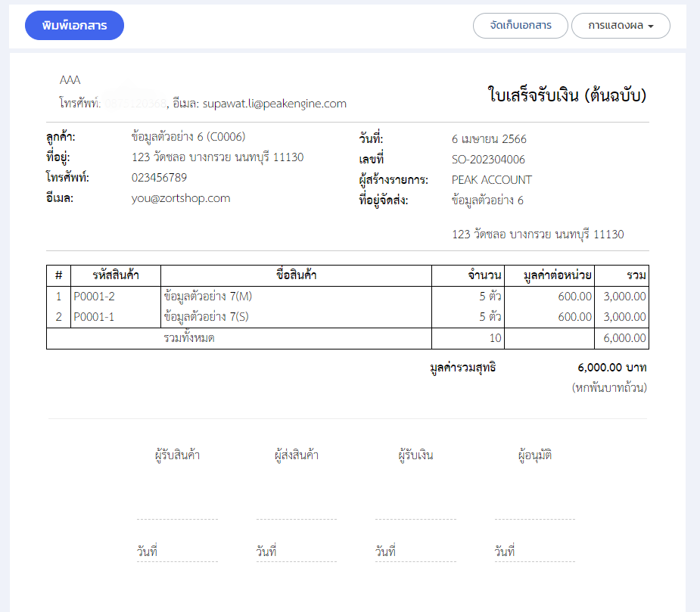Screen dimensions: 700x612
Task: Select document number SO-202304006
Action: click(x=488, y=160)
